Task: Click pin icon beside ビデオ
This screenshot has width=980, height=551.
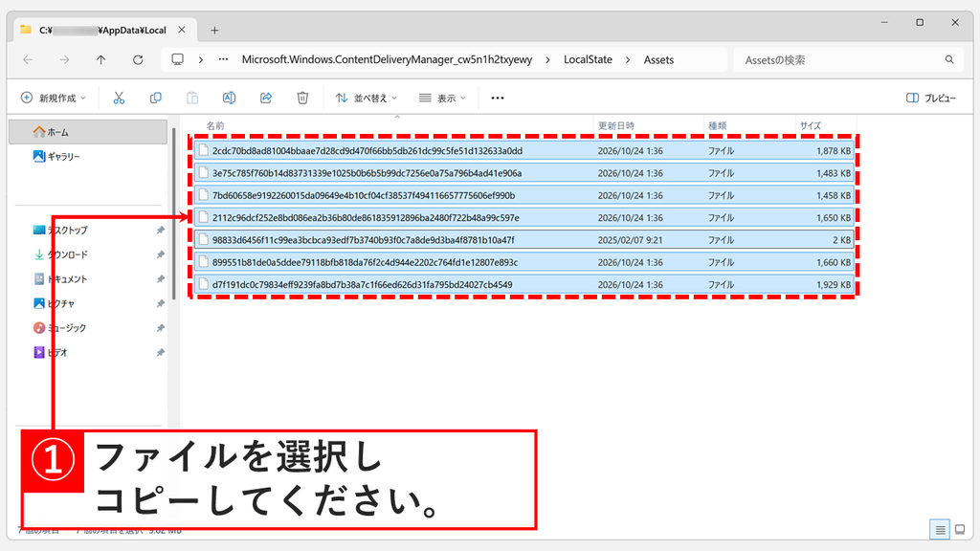Action: [160, 352]
